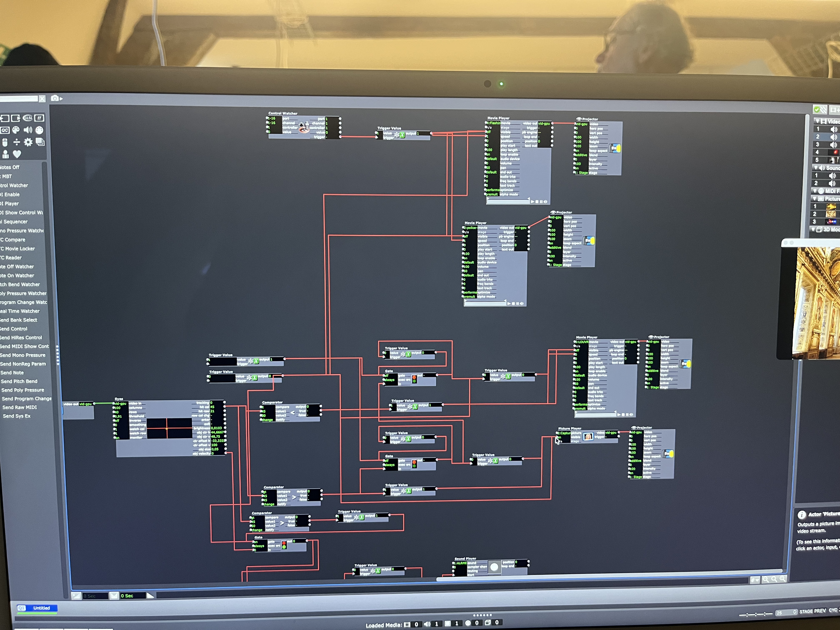Viewport: 840px width, 630px height.
Task: Open the audio actors speaker category
Action: pos(28,130)
